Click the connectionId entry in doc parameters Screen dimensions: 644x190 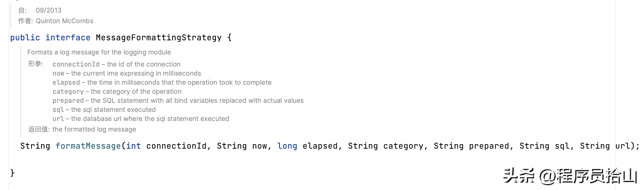[76, 64]
